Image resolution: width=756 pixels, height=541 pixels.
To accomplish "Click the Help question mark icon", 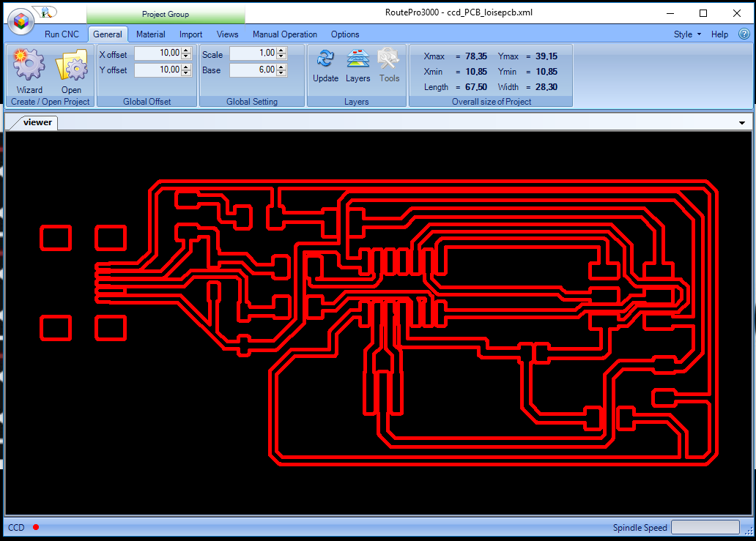I will (744, 34).
